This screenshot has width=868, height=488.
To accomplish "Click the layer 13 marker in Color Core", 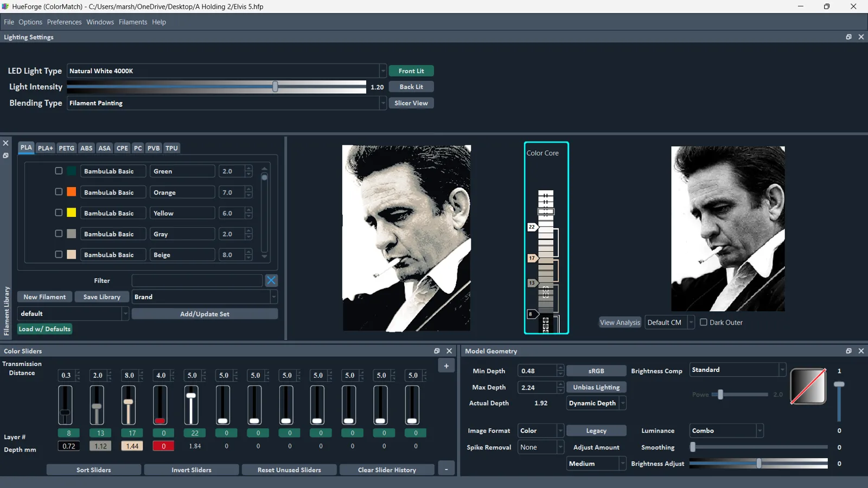I will click(533, 283).
